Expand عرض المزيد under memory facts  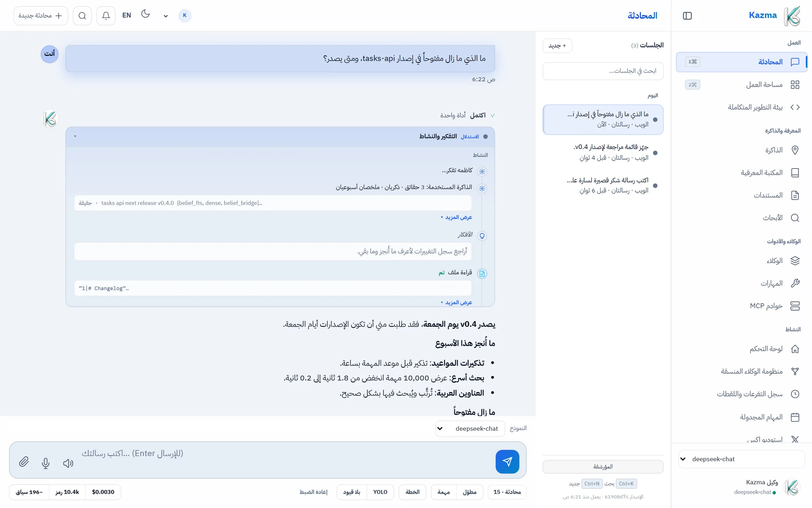(456, 217)
